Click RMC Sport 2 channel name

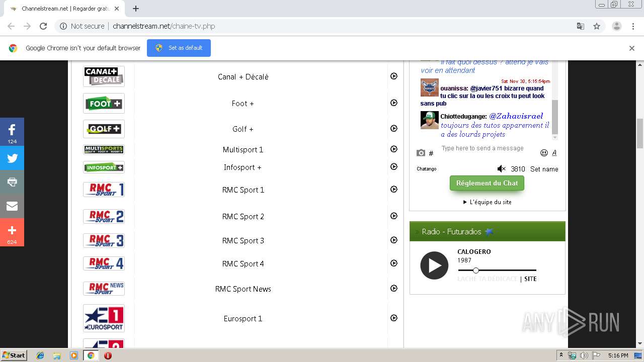(x=243, y=216)
